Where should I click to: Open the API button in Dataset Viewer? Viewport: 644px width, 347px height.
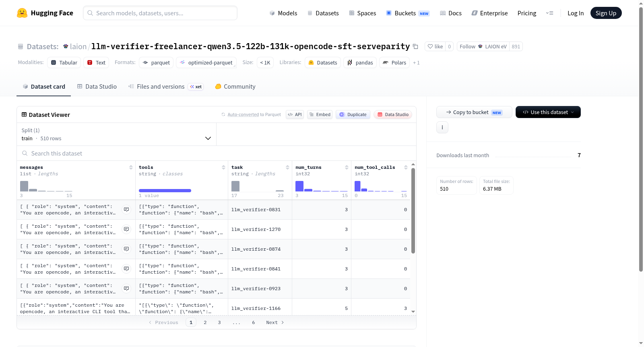295,114
